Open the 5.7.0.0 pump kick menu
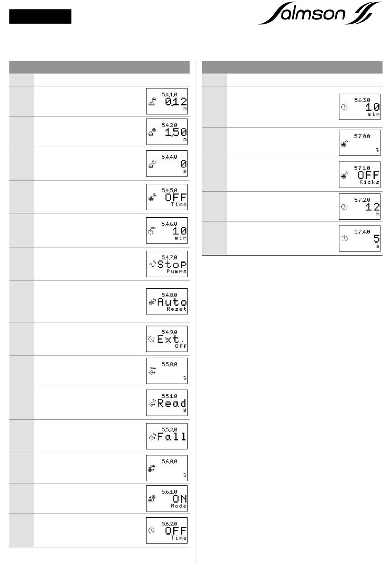Viewport: 392px width, 573px height. pyautogui.click(x=360, y=143)
